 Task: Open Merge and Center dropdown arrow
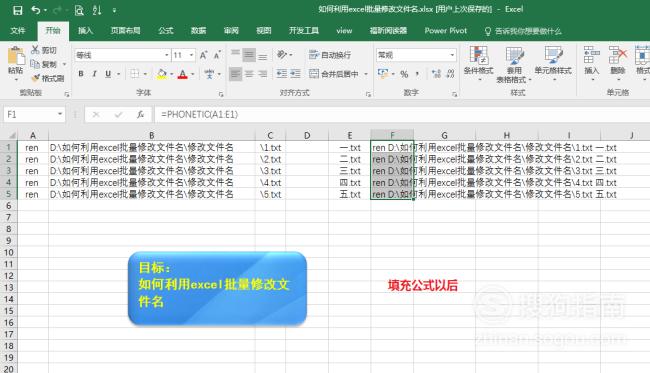tap(366, 74)
